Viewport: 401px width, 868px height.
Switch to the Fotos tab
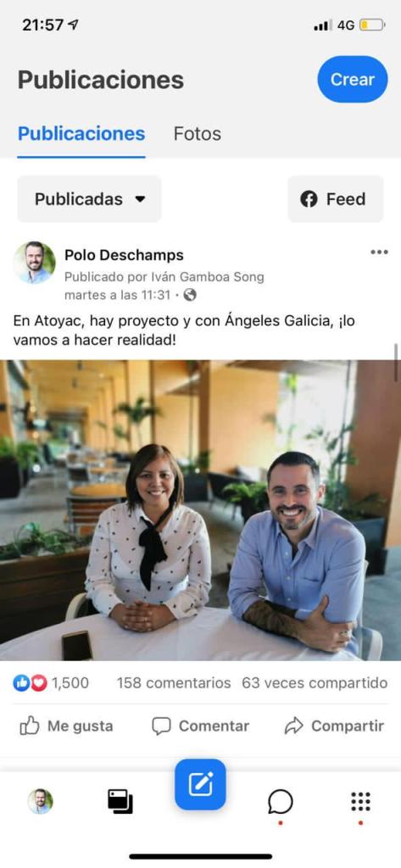[x=198, y=133]
